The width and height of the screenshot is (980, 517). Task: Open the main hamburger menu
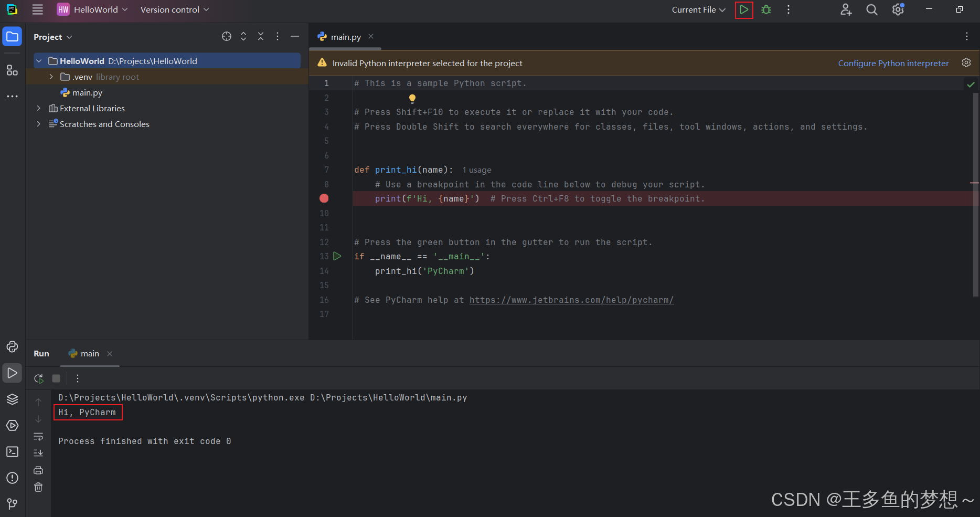click(38, 9)
